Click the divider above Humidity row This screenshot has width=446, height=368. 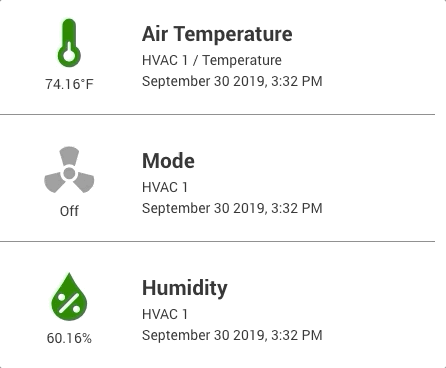(217, 241)
